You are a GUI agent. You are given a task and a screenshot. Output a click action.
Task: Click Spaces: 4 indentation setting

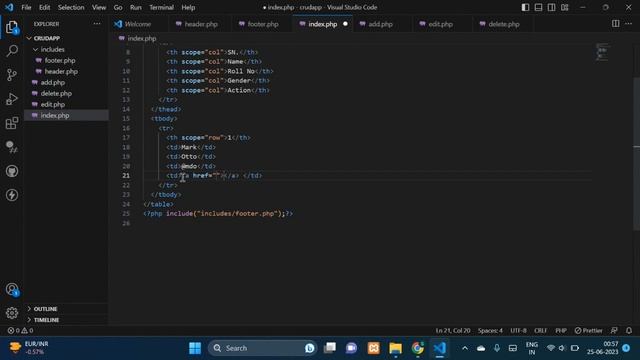(x=490, y=330)
